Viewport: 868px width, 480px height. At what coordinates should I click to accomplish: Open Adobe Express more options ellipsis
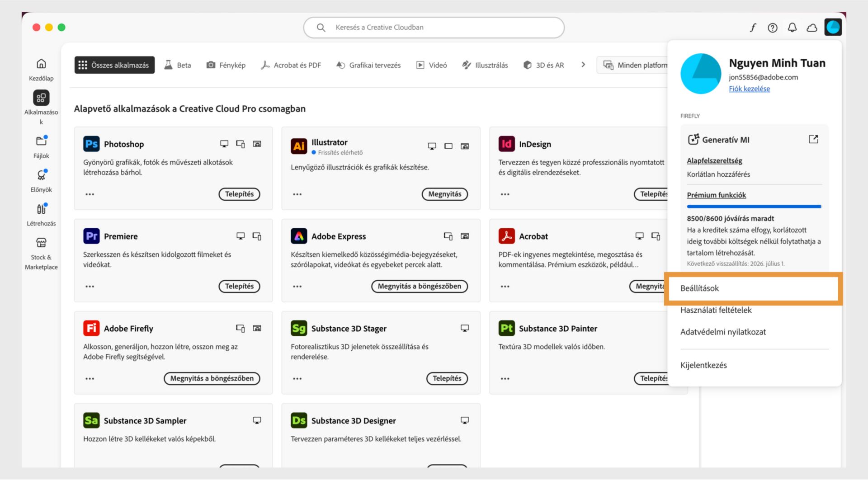297,287
